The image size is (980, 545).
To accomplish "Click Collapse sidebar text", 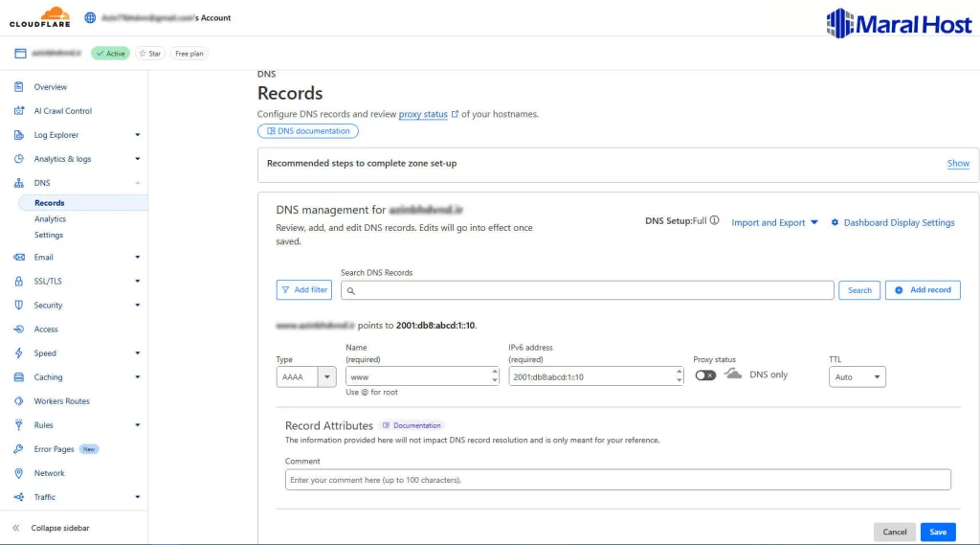I will tap(60, 528).
